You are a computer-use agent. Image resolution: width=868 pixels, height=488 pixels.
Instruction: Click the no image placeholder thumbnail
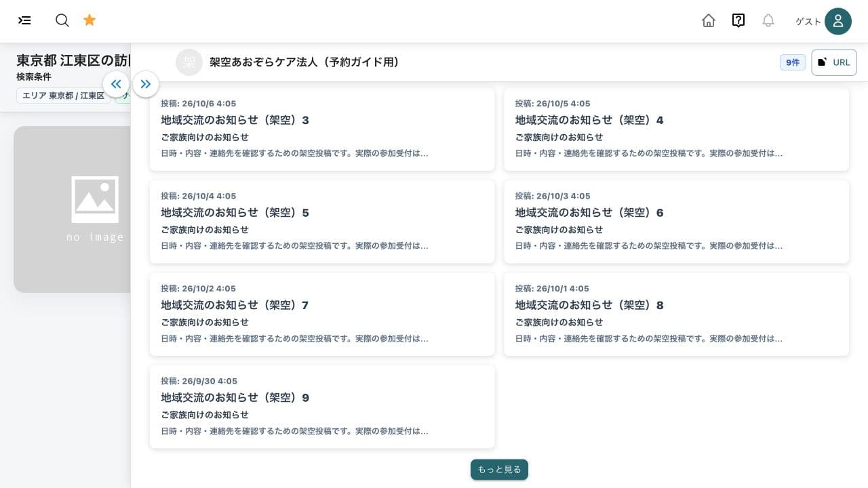(72, 209)
